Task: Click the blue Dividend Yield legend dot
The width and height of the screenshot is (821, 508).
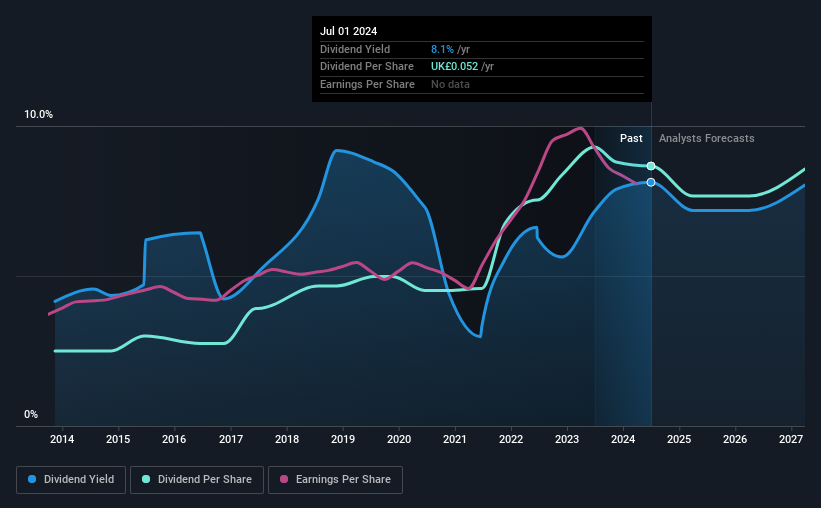Action: coord(32,479)
